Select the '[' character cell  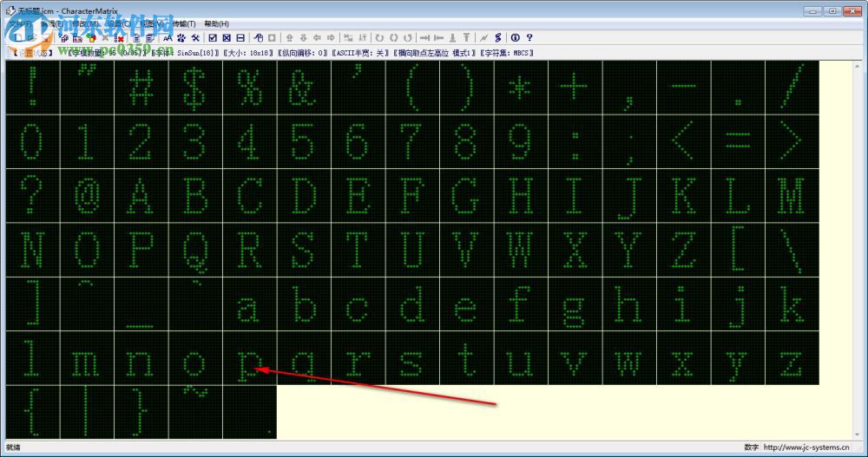click(738, 250)
